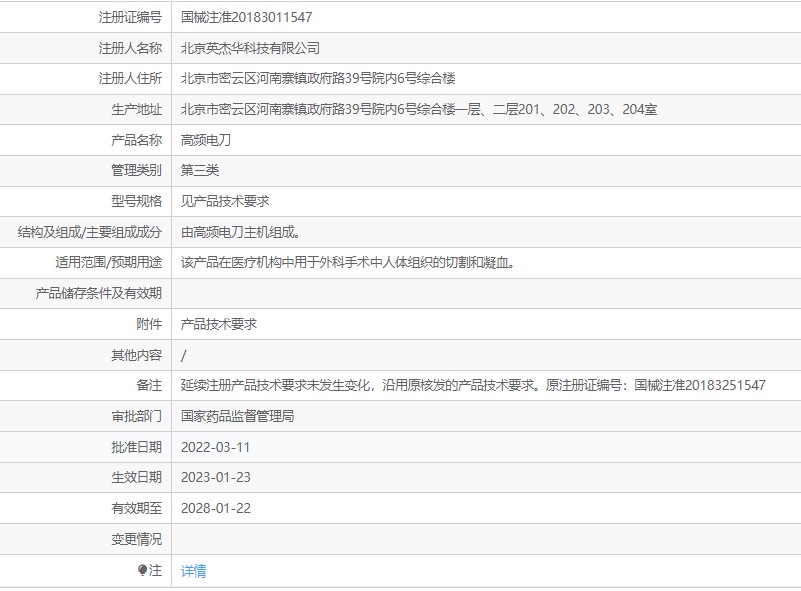
Task: Click the 附件 label
Action: 149,324
